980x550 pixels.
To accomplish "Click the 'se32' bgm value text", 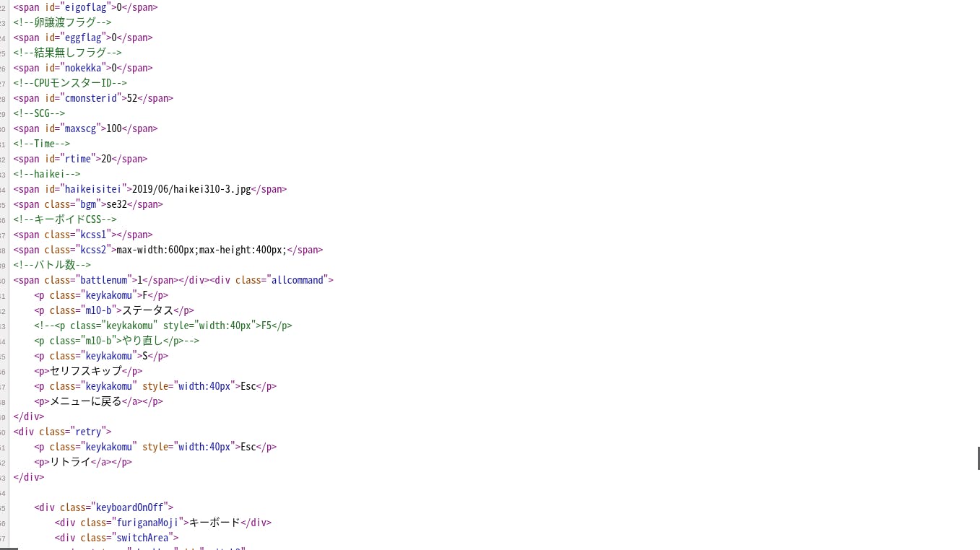I will click(116, 204).
